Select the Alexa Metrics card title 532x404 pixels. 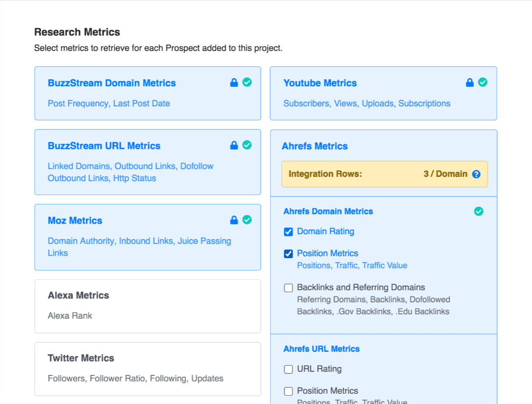[78, 296]
